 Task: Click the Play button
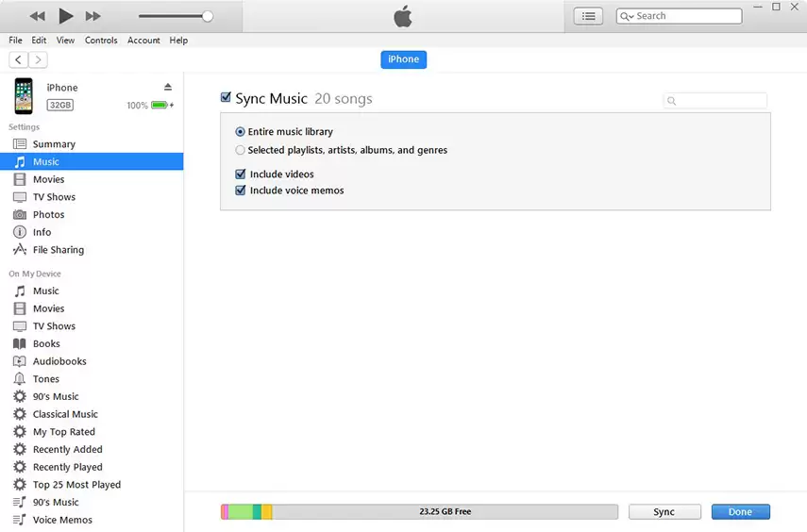pos(65,16)
